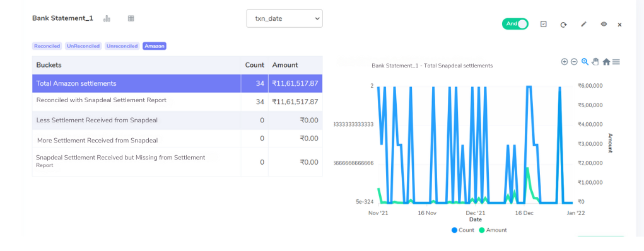Zoom in on the chart with plus icon
This screenshot has width=644, height=251.
(x=565, y=62)
